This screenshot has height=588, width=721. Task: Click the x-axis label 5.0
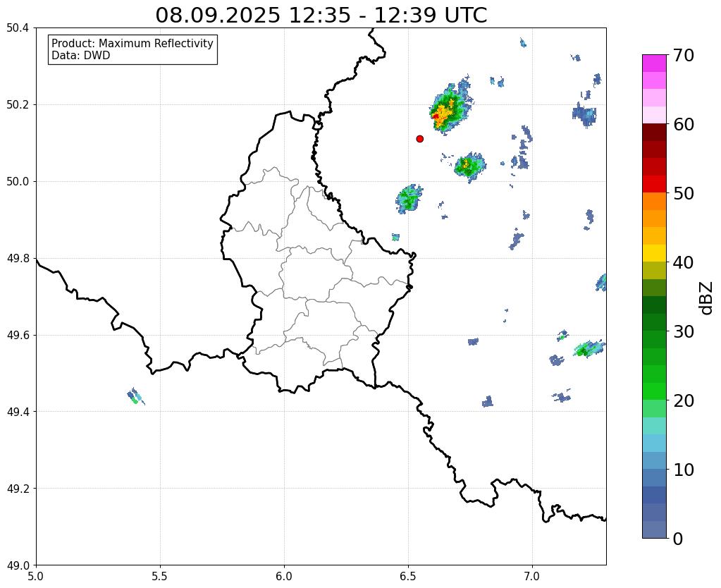(36, 576)
